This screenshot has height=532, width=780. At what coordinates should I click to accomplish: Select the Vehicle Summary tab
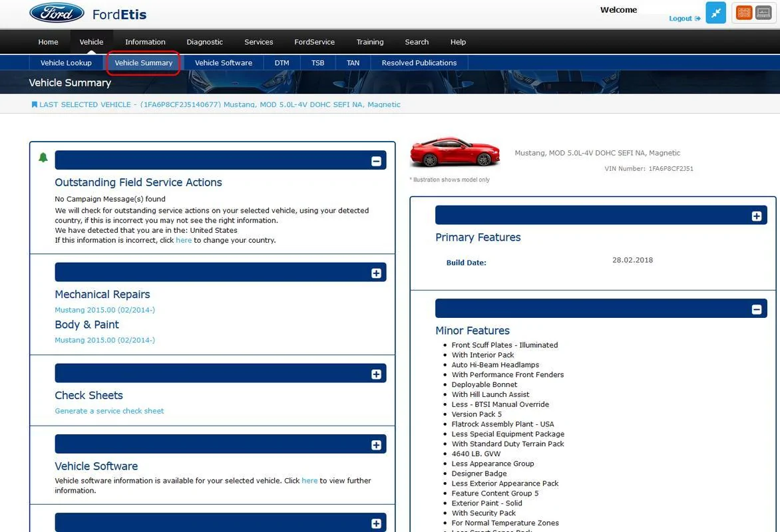[x=143, y=63]
